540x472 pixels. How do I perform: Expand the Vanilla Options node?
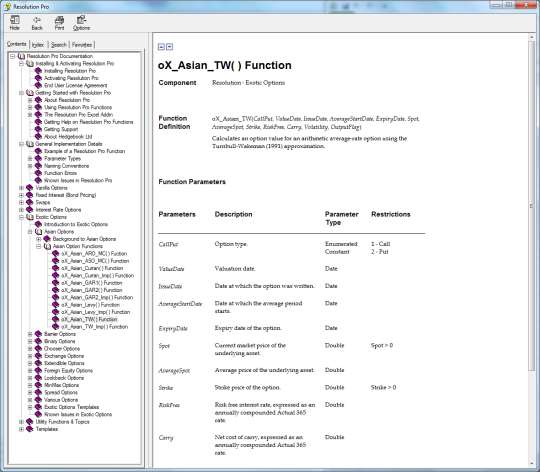(x=21, y=188)
